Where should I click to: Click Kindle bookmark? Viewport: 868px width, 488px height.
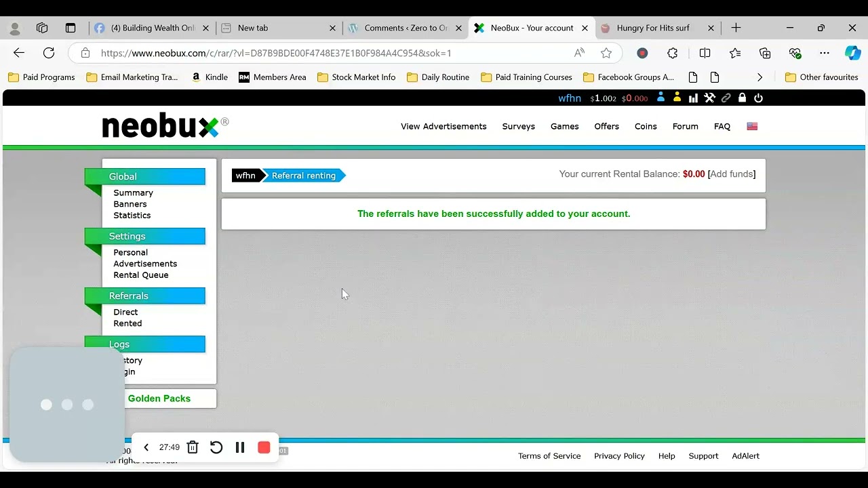[210, 77]
